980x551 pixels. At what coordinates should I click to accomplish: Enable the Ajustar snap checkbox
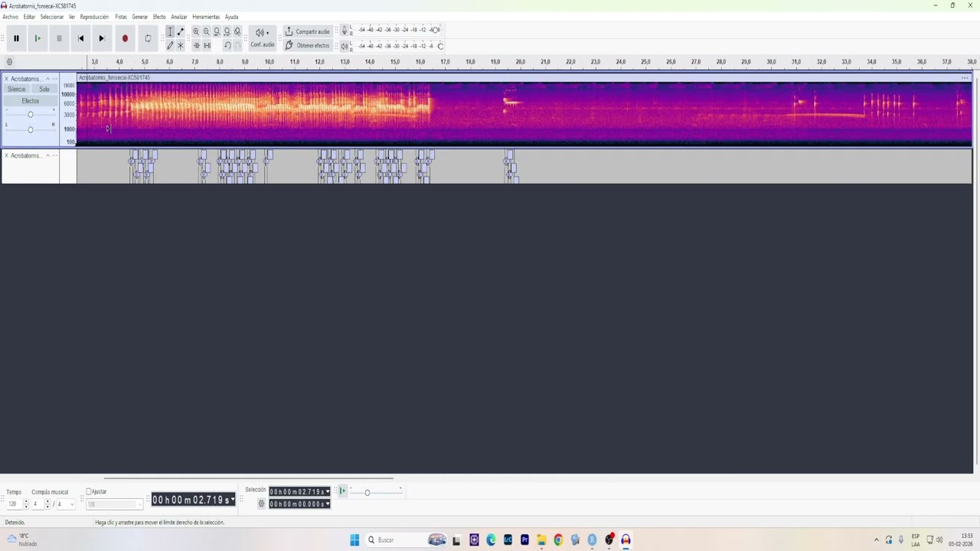89,492
